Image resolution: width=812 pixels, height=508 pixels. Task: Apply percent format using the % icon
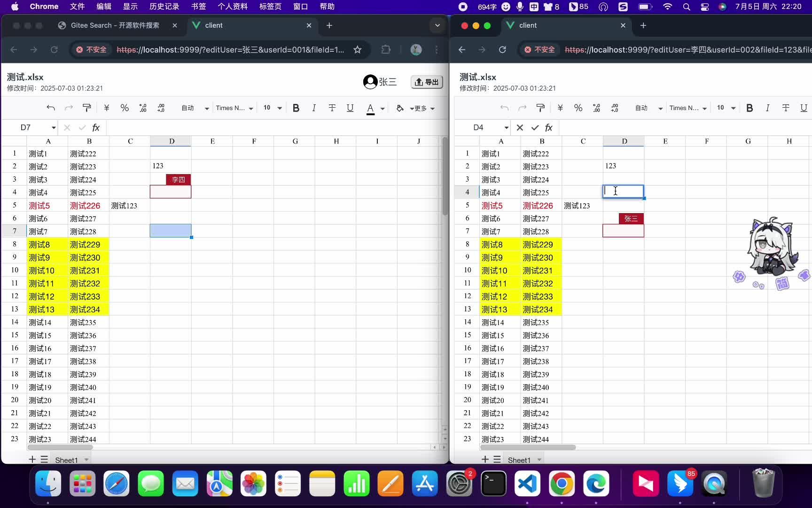point(124,108)
